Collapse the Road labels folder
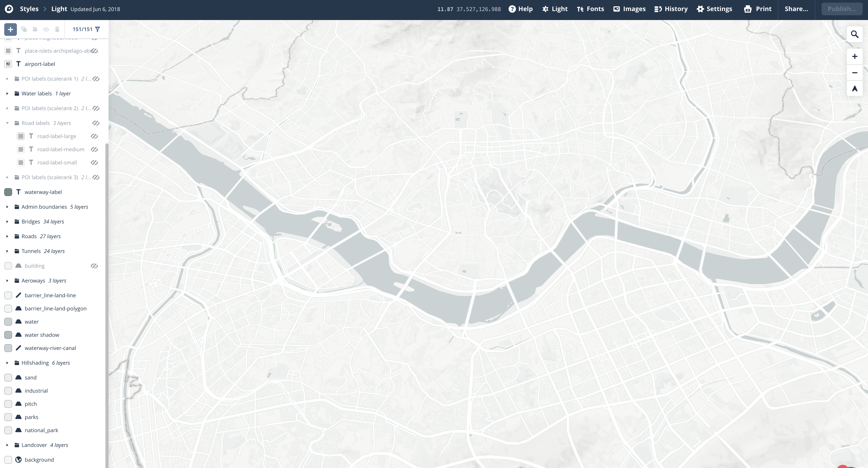The height and width of the screenshot is (468, 868). pos(7,123)
